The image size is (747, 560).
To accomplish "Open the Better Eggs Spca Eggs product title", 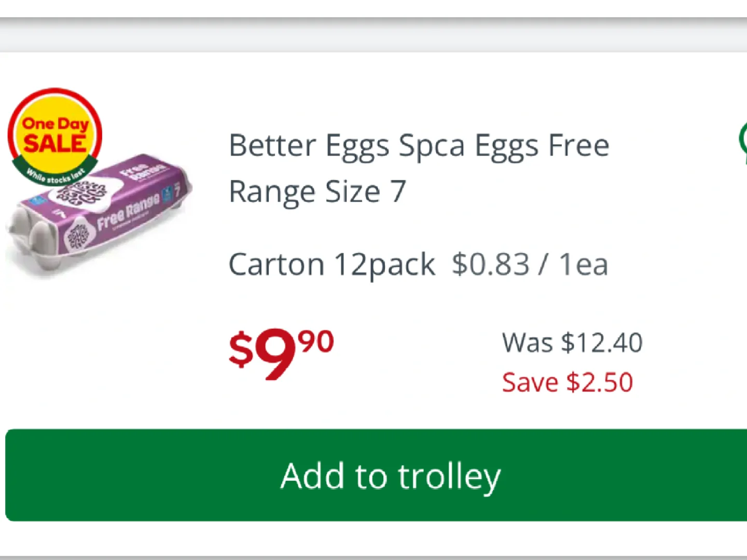I will 419,145.
